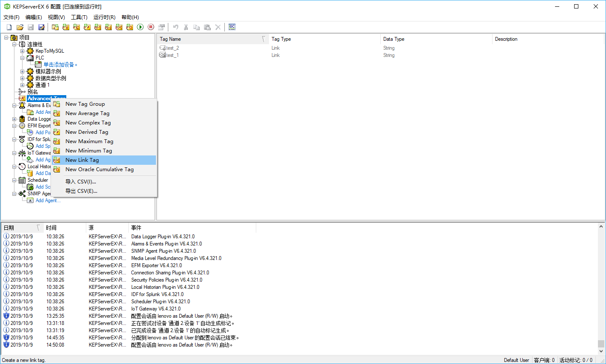Click the New Derived Tag toolbar icon
The image size is (606, 364).
click(x=87, y=27)
